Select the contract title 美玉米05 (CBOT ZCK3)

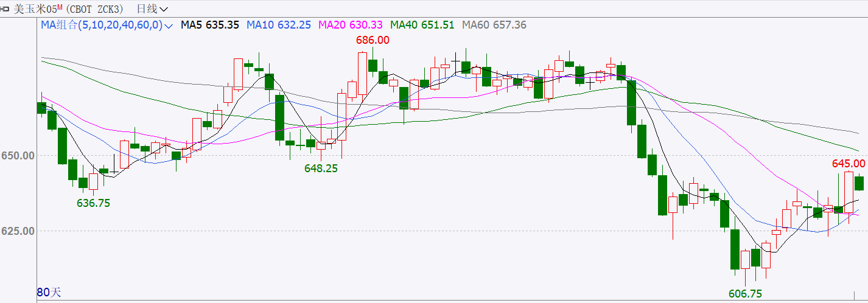[x=69, y=9]
